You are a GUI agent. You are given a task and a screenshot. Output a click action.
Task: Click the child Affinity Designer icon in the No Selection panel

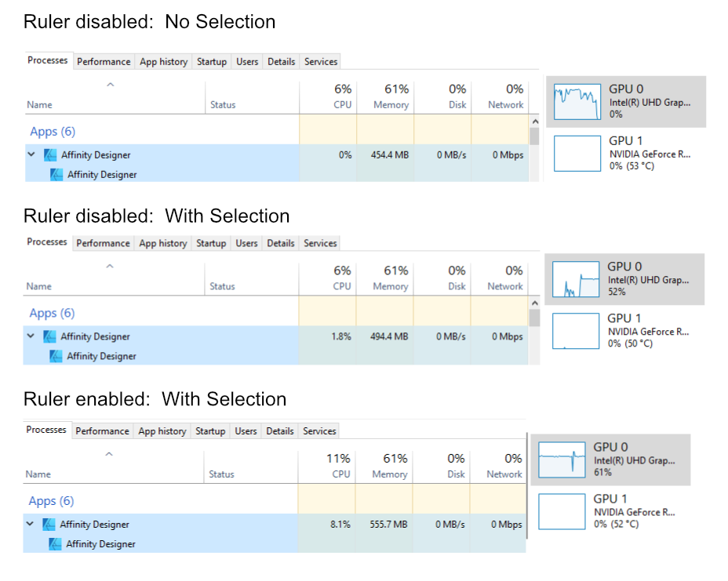[x=56, y=175]
